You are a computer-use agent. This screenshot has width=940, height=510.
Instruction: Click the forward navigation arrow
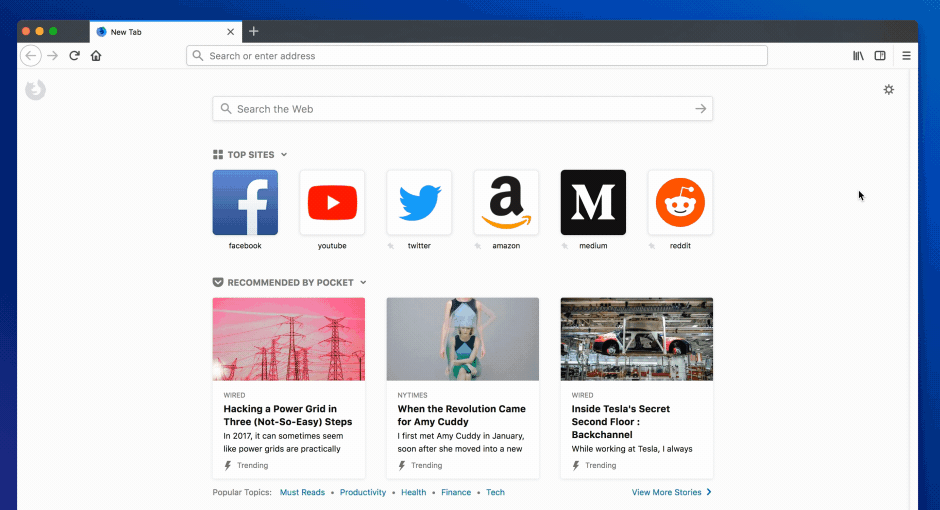coord(53,56)
